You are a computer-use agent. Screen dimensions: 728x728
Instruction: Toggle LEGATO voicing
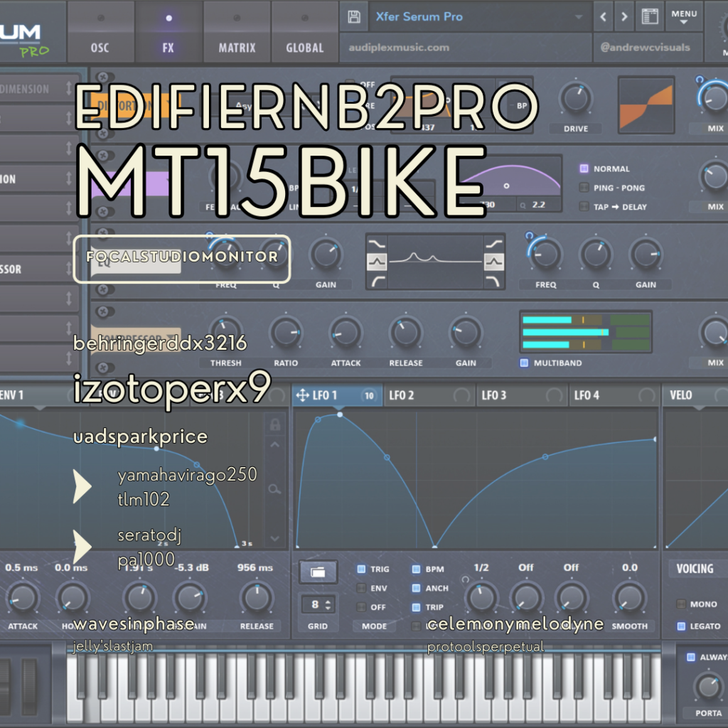coord(681,626)
